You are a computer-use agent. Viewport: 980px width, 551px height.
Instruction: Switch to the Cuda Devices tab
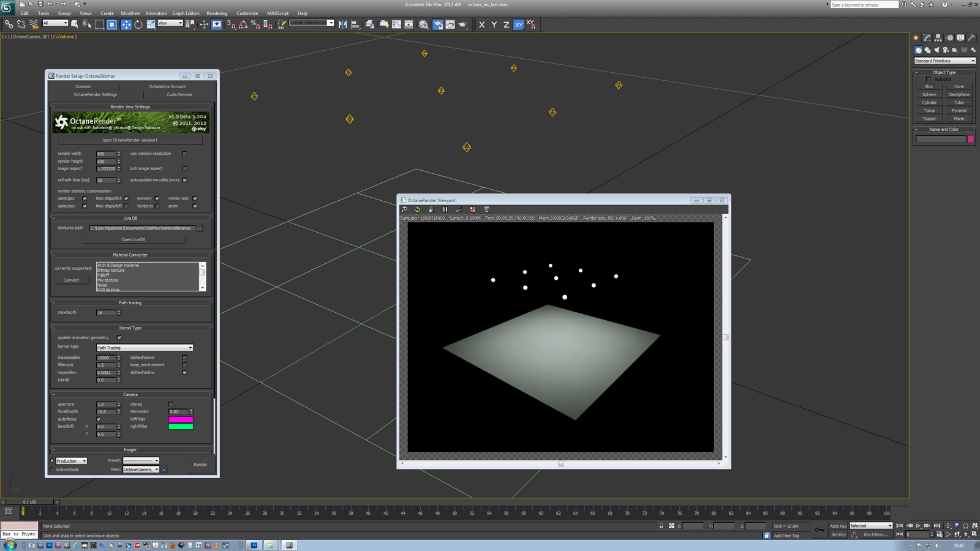[x=179, y=95]
